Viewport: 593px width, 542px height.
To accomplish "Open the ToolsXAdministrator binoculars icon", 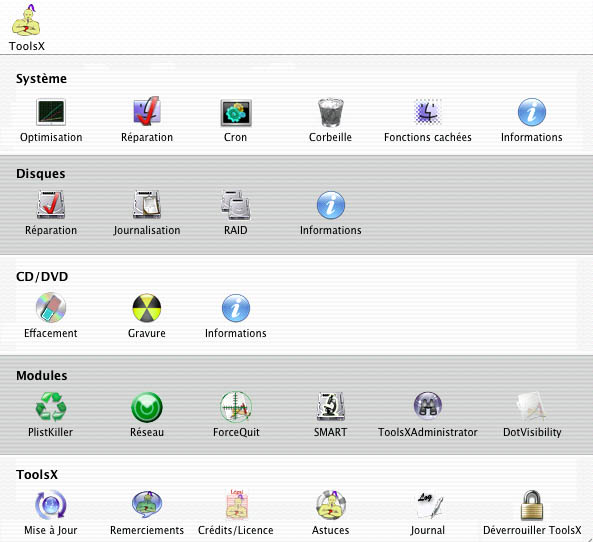I will point(427,405).
